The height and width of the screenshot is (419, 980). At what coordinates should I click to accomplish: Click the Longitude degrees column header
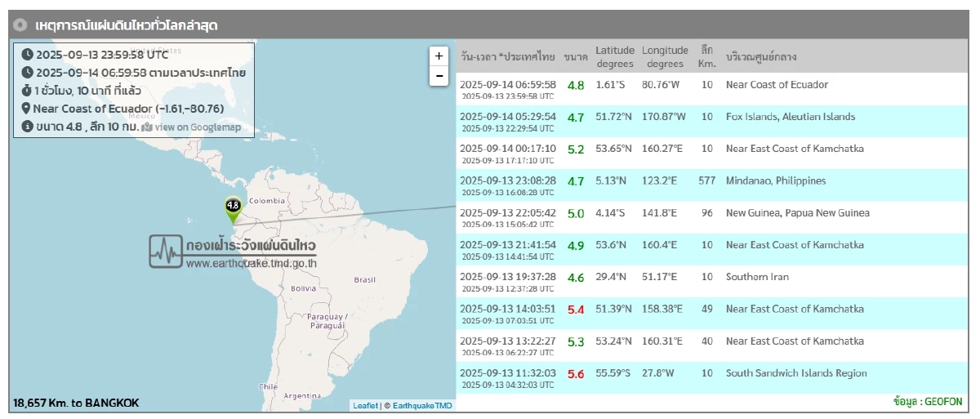[x=665, y=56]
